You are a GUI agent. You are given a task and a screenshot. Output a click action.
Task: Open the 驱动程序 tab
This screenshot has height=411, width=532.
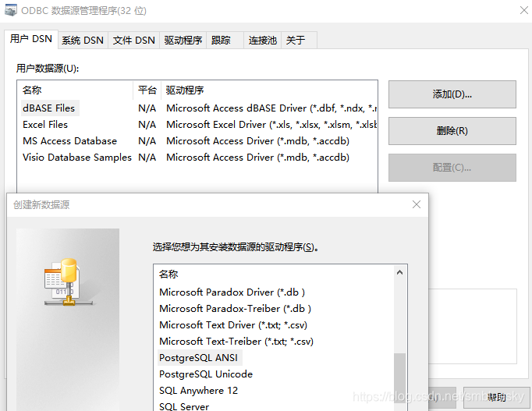183,41
